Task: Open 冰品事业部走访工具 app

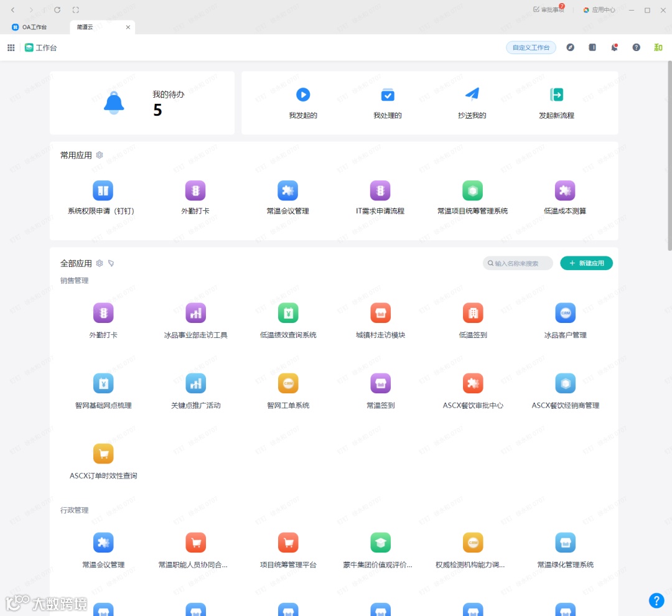Action: click(x=196, y=313)
